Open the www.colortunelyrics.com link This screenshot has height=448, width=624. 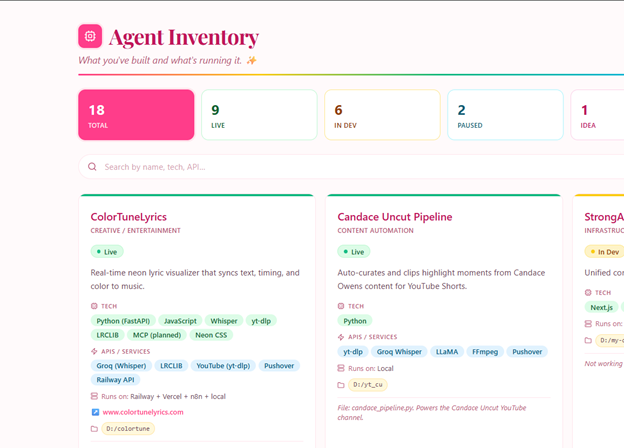(x=143, y=412)
